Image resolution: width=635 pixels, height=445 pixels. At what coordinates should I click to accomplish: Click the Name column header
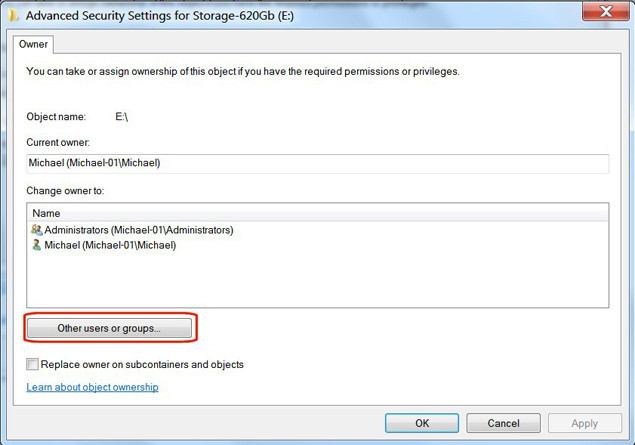[x=46, y=213]
